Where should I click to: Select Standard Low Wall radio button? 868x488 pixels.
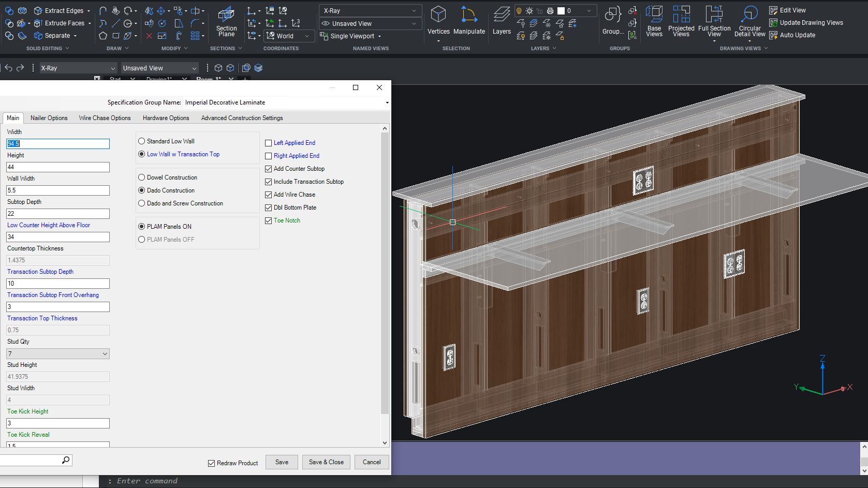click(142, 141)
